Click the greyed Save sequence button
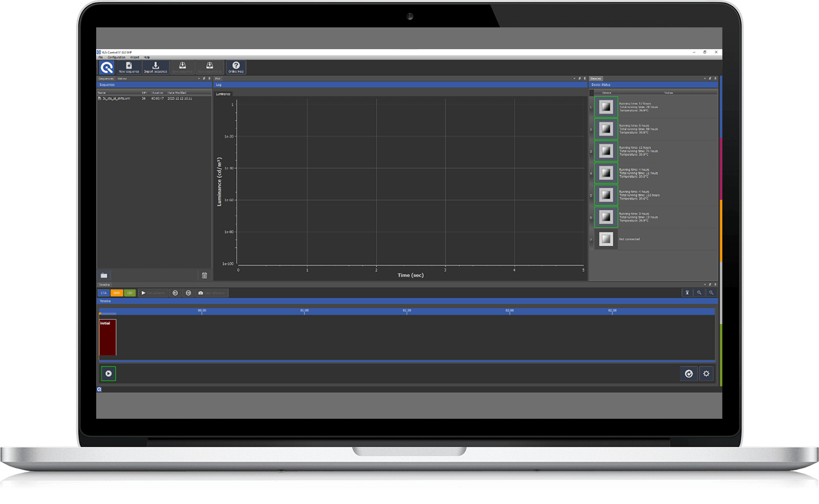 pos(182,67)
